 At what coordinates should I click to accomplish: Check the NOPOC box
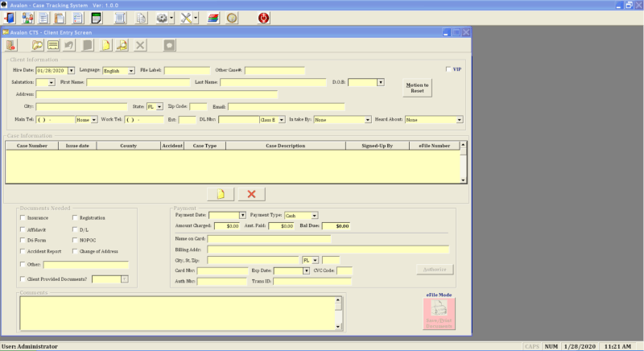75,240
